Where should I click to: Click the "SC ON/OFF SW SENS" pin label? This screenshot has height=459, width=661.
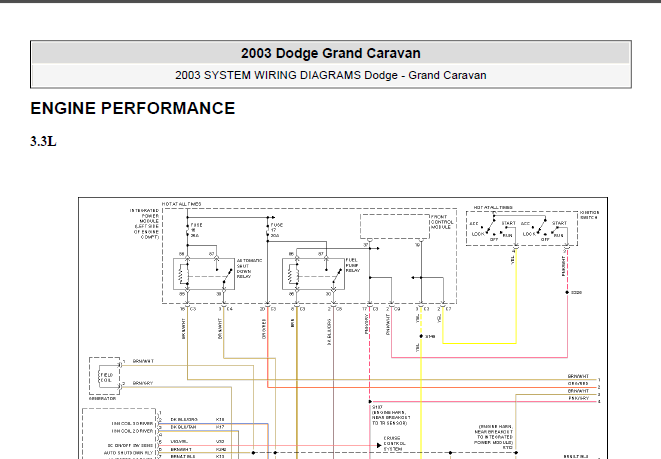[130, 446]
